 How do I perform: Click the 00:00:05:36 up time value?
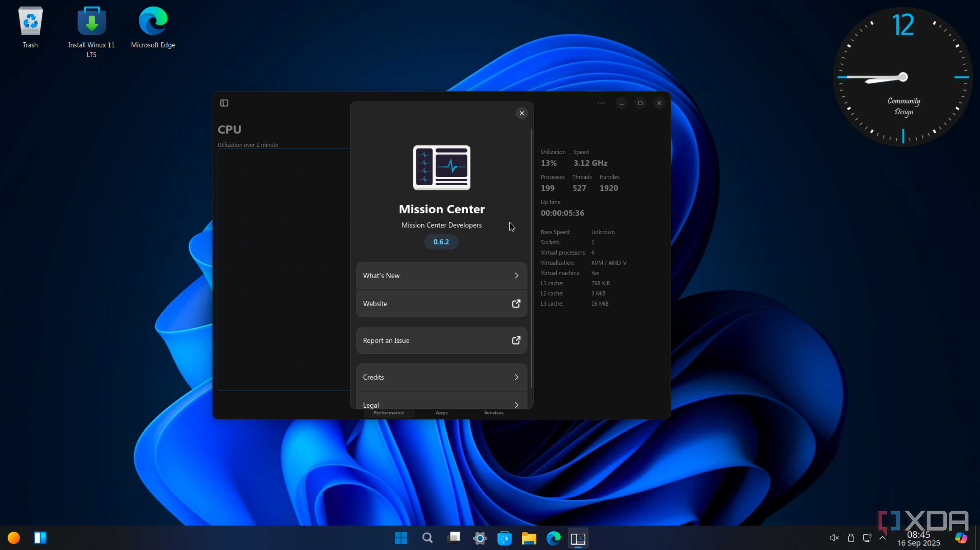click(562, 213)
